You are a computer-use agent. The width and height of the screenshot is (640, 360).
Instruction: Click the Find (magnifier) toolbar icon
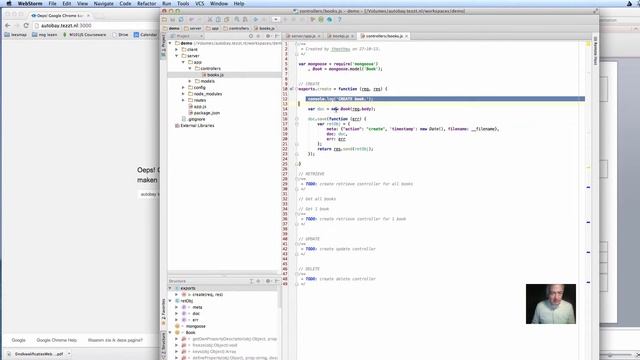pos(237,20)
